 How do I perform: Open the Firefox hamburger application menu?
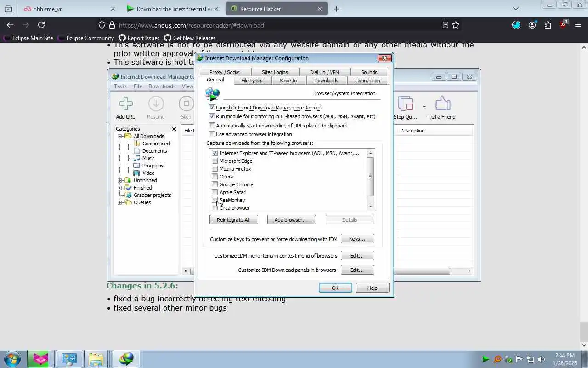pos(578,25)
